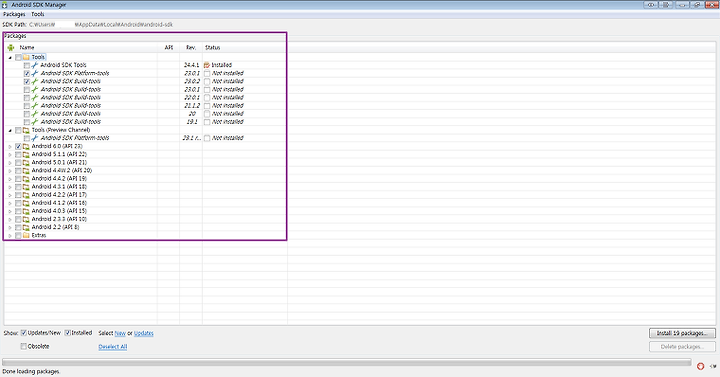The width and height of the screenshot is (720, 377).
Task: Expand the Android 4.4.2 (API 19) node
Action: coord(10,179)
